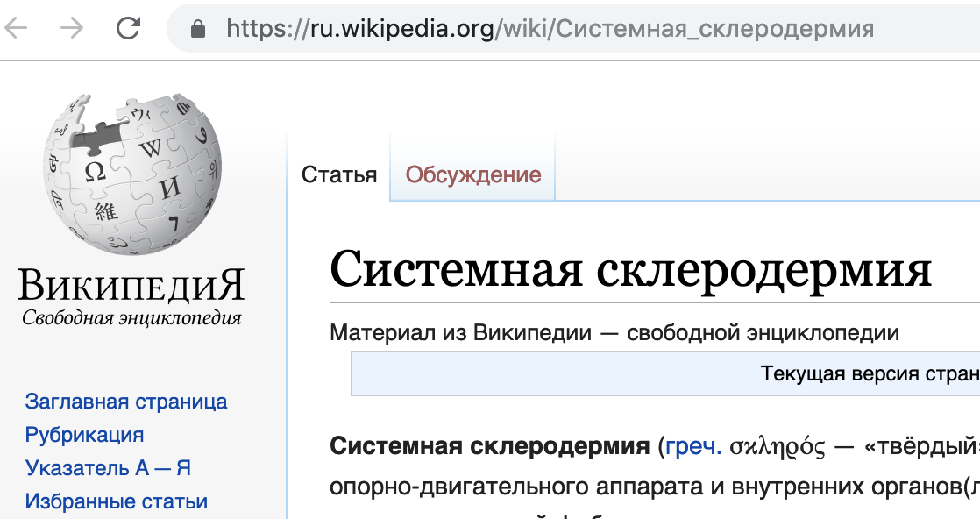Click the ВикипедиЯ wordmark under the globe
Screen dimensions: 980x519
coord(131,287)
